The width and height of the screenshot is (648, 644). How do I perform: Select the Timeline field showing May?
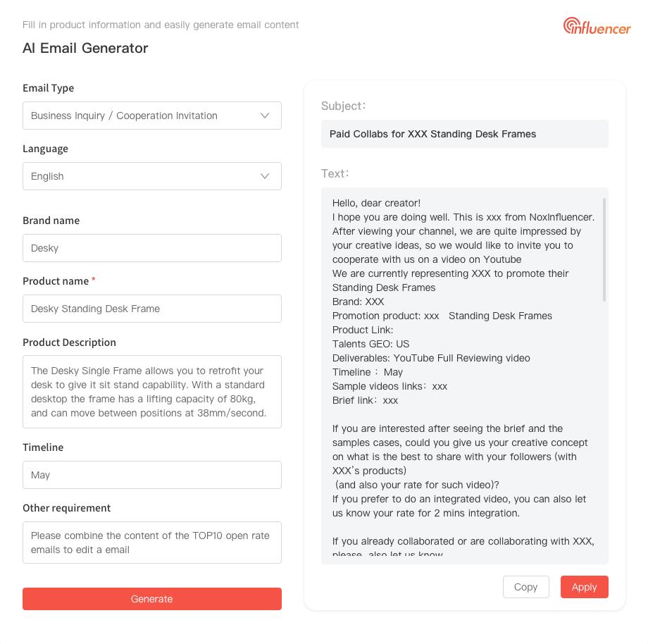(152, 475)
